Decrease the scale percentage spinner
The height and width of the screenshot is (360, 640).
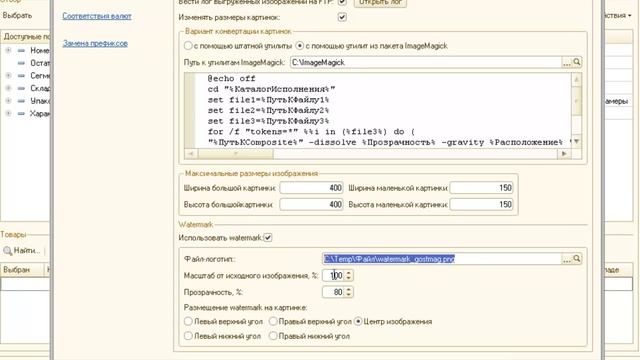[x=349, y=278]
